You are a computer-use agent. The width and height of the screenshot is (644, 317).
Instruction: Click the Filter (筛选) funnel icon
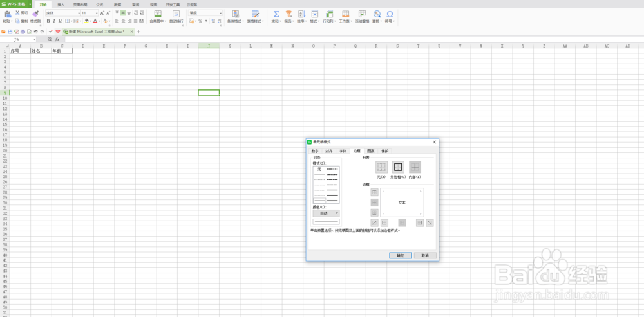coord(289,14)
